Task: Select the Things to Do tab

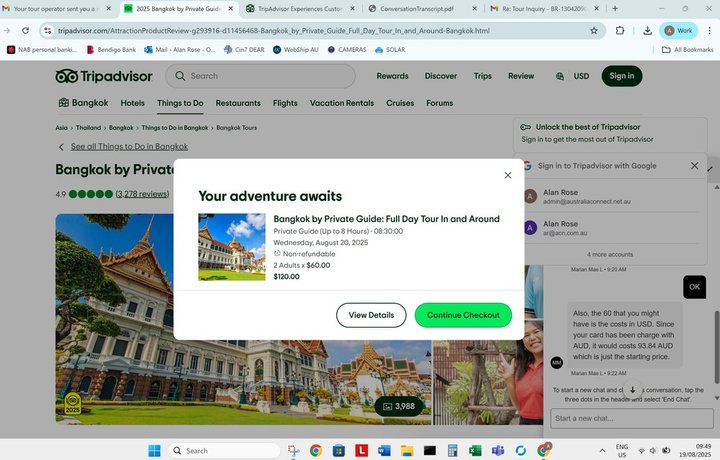Action: coord(180,103)
